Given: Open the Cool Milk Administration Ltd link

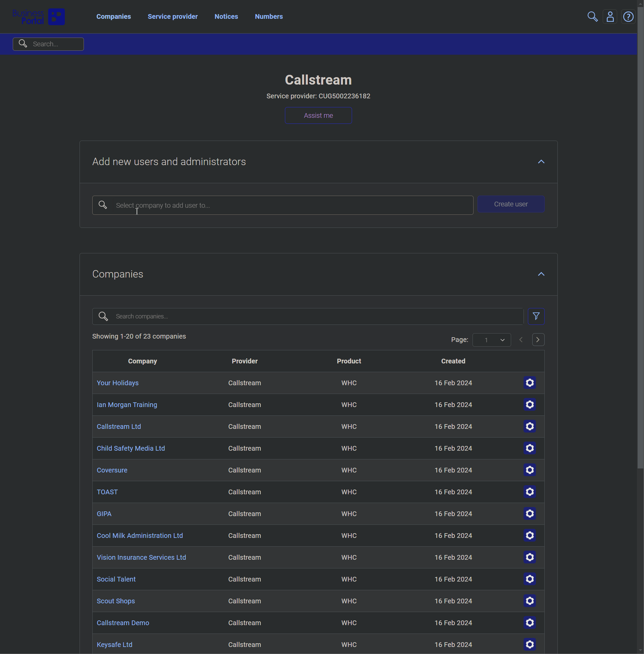Looking at the screenshot, I should point(140,535).
